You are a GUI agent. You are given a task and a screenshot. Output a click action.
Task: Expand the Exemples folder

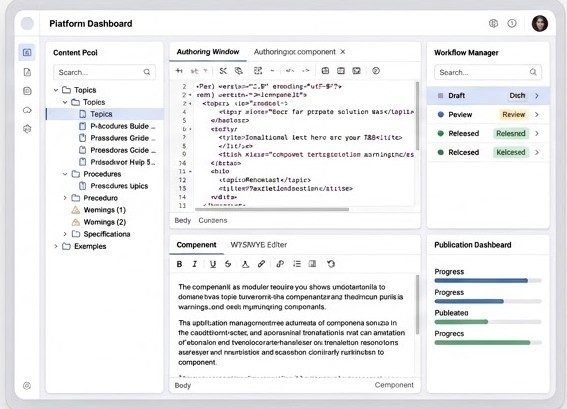(56, 246)
